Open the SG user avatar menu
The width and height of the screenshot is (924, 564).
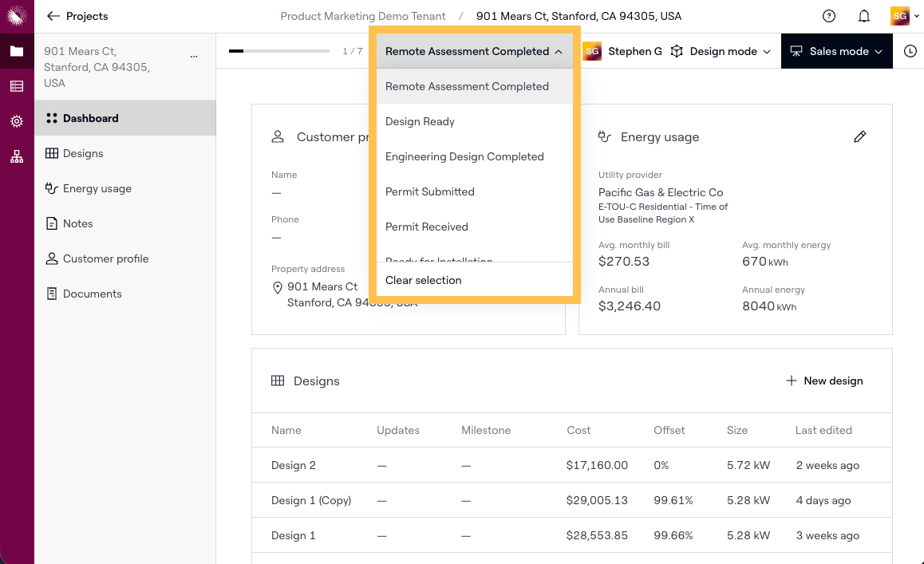(x=904, y=16)
